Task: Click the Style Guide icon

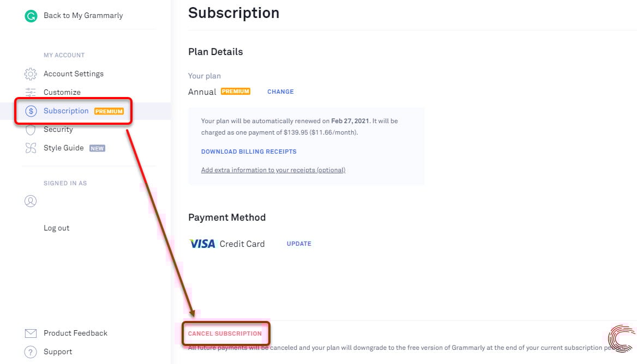Action: [31, 148]
